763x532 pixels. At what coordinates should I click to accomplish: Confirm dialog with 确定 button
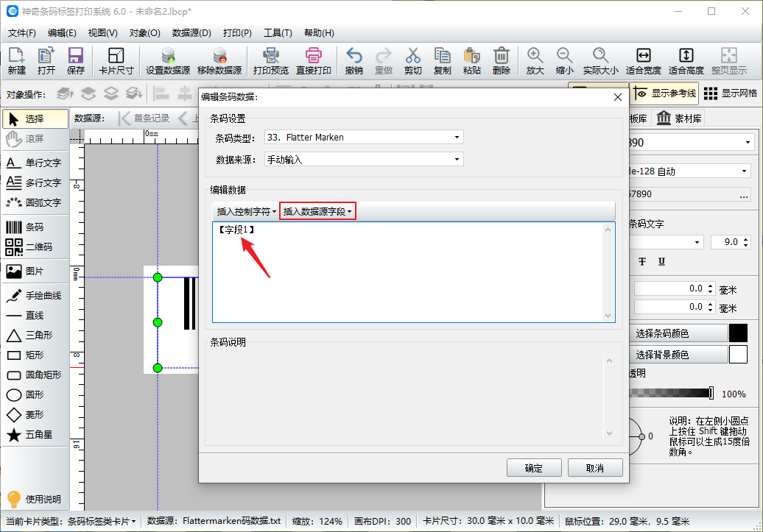click(x=534, y=468)
